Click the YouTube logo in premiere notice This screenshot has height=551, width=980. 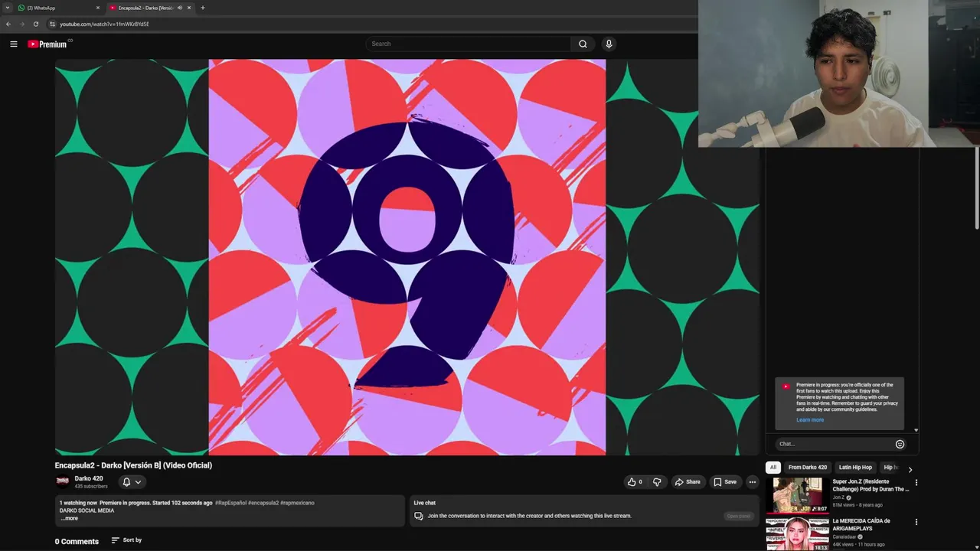pos(786,386)
